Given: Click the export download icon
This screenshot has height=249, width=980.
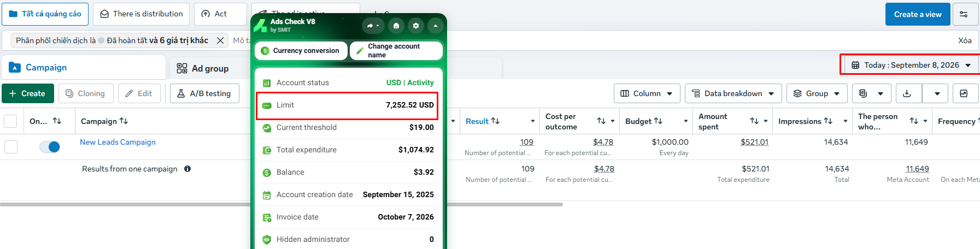Looking at the screenshot, I should pyautogui.click(x=908, y=93).
